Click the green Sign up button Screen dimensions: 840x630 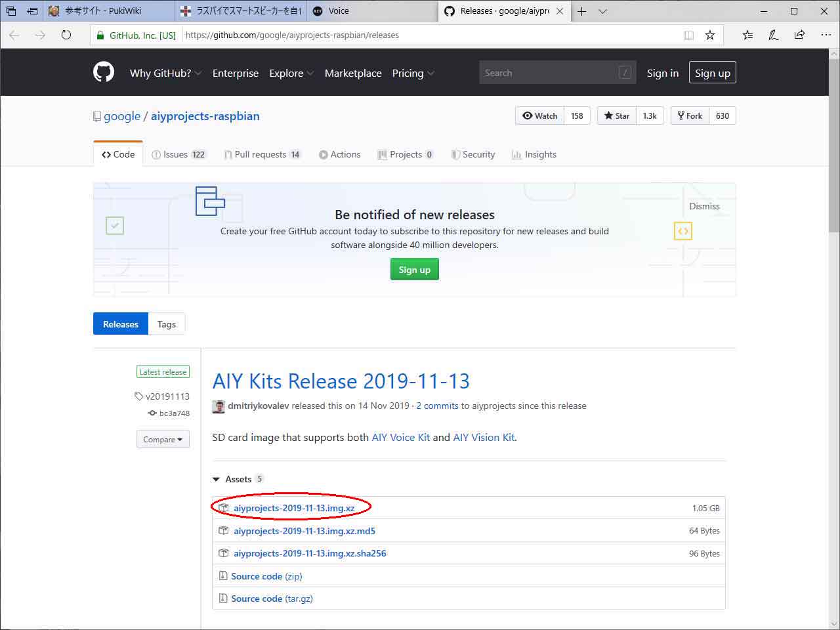[414, 270]
